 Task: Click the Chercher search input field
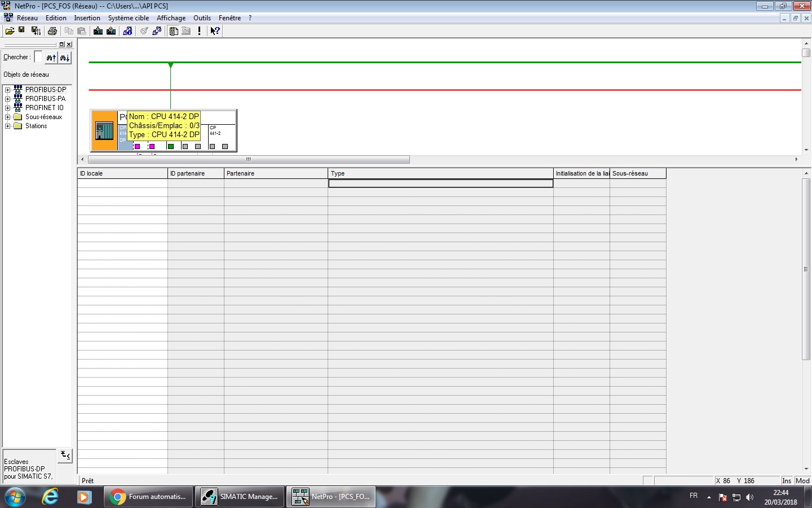point(38,57)
